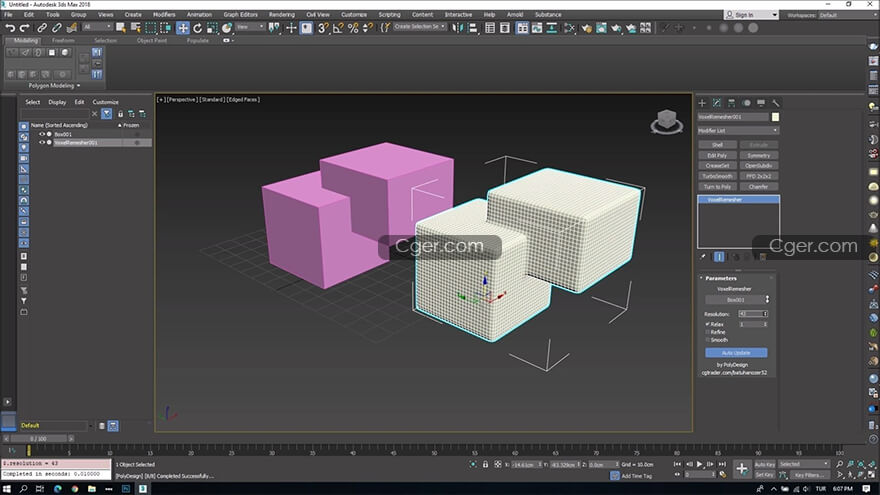Enable the Smooth checkbox

tap(707, 340)
